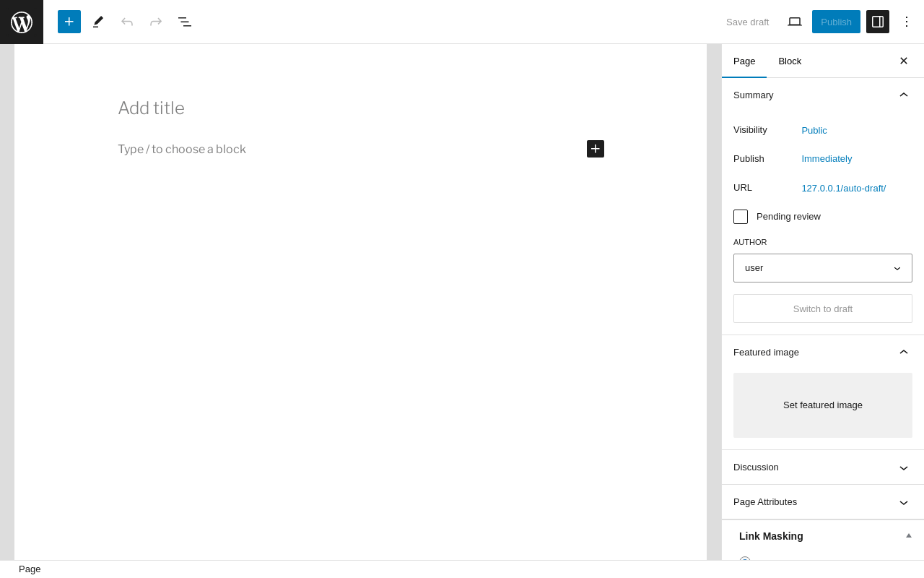Collapse the Summary panel
The image size is (924, 578).
pyautogui.click(x=823, y=95)
